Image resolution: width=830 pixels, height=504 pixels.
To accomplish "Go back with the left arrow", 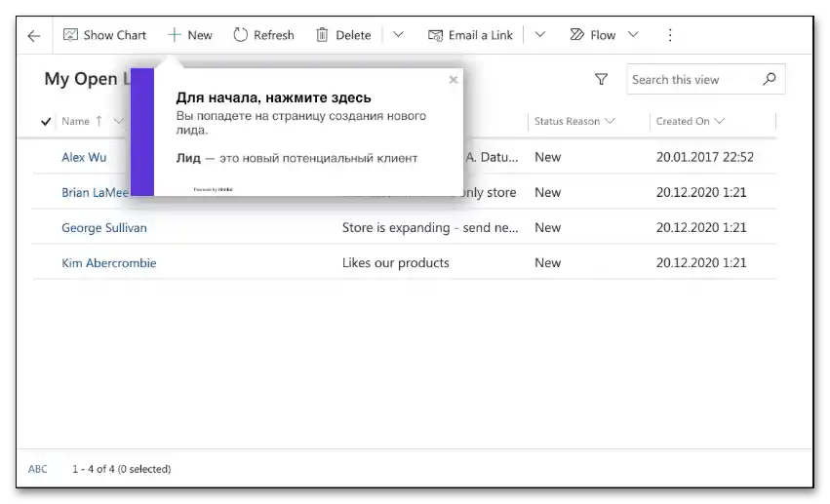I will tap(34, 35).
